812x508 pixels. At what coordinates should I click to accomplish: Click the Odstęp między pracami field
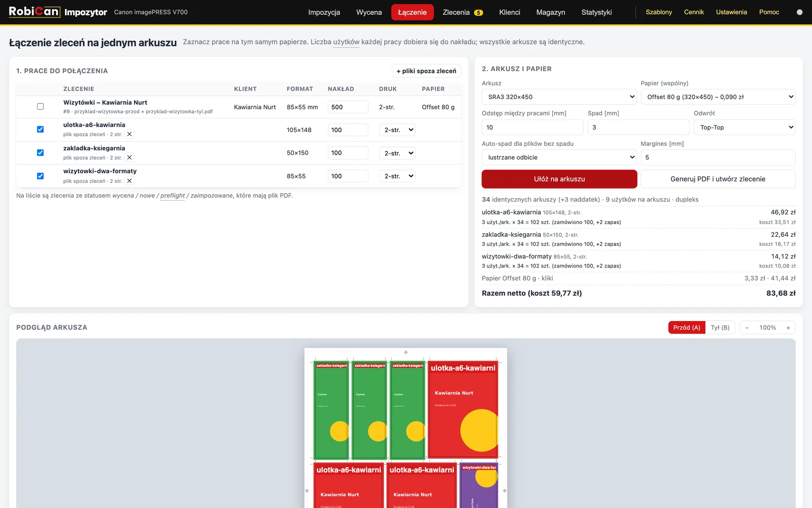[532, 128]
